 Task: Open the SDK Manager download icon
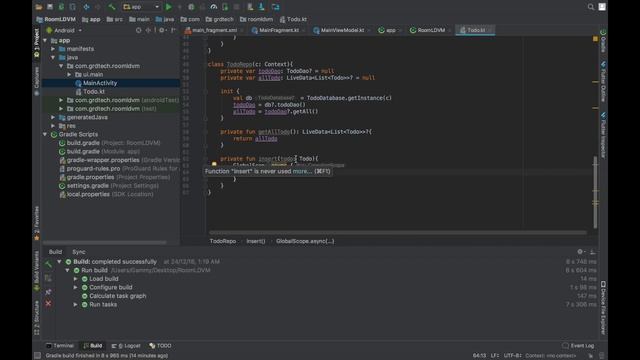pyautogui.click(x=262, y=7)
